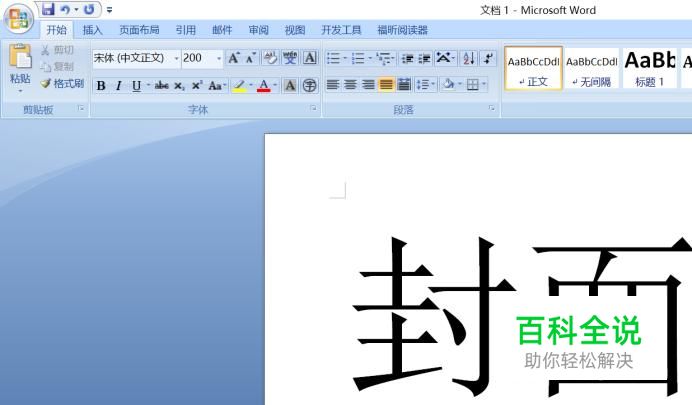Screen dimensions: 692x405
Task: Apply the red font color
Action: tap(263, 86)
